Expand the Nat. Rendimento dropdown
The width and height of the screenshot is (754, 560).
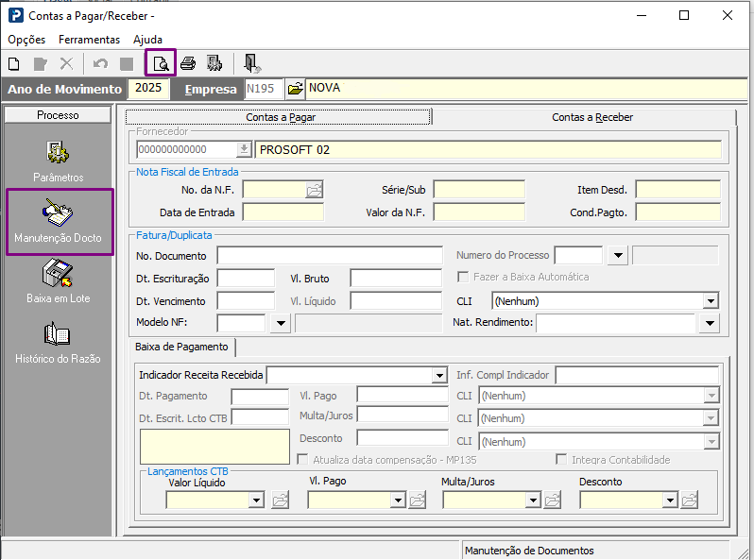(x=711, y=324)
